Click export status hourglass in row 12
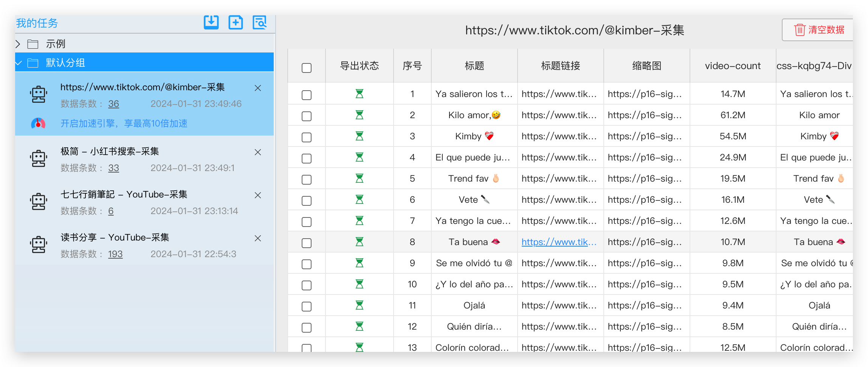This screenshot has height=367, width=868. click(x=360, y=326)
